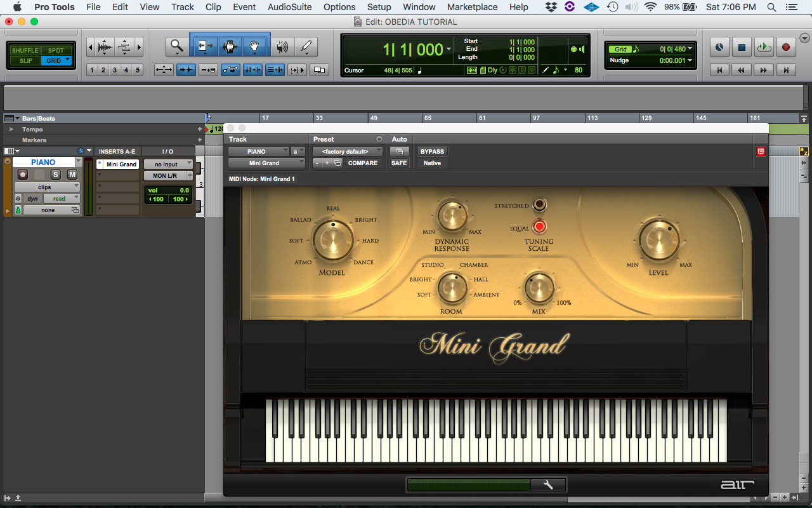Record-enable the PIANO track
The image size is (812, 508).
tap(23, 175)
